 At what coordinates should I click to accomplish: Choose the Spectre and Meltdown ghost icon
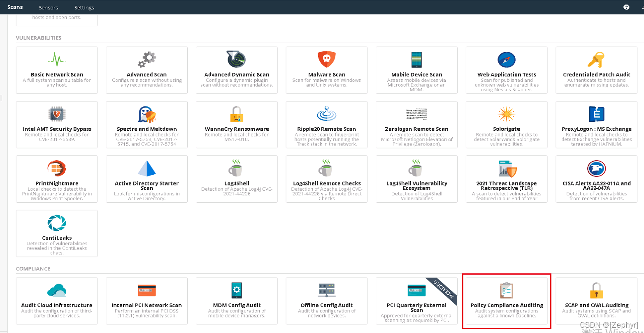146,114
